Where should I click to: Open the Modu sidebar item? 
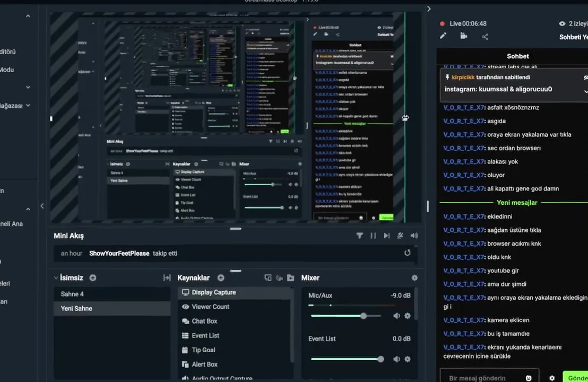[7, 70]
